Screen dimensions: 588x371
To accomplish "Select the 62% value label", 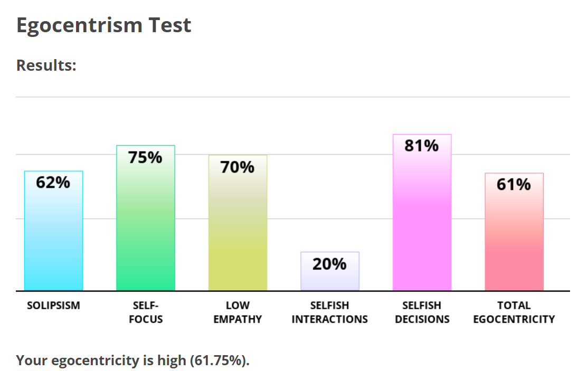I will click(x=53, y=183).
